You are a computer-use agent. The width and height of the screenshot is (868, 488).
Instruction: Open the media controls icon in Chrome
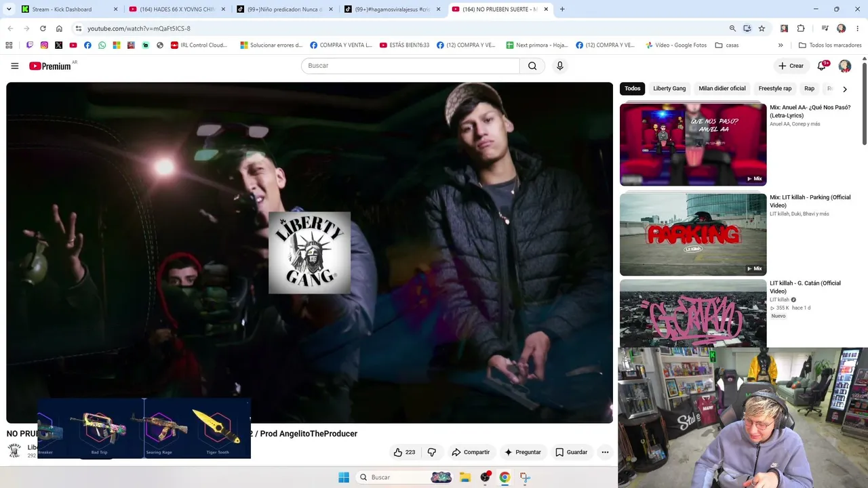tap(825, 28)
